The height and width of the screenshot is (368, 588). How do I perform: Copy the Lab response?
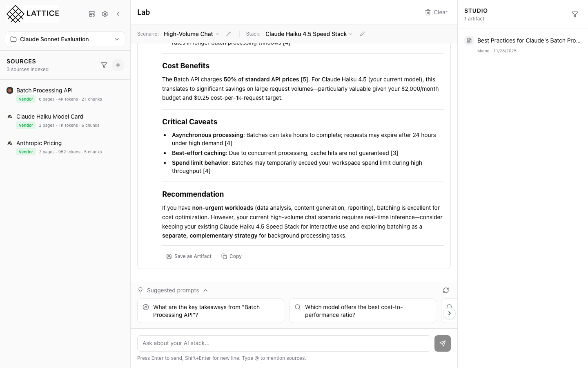[231, 256]
